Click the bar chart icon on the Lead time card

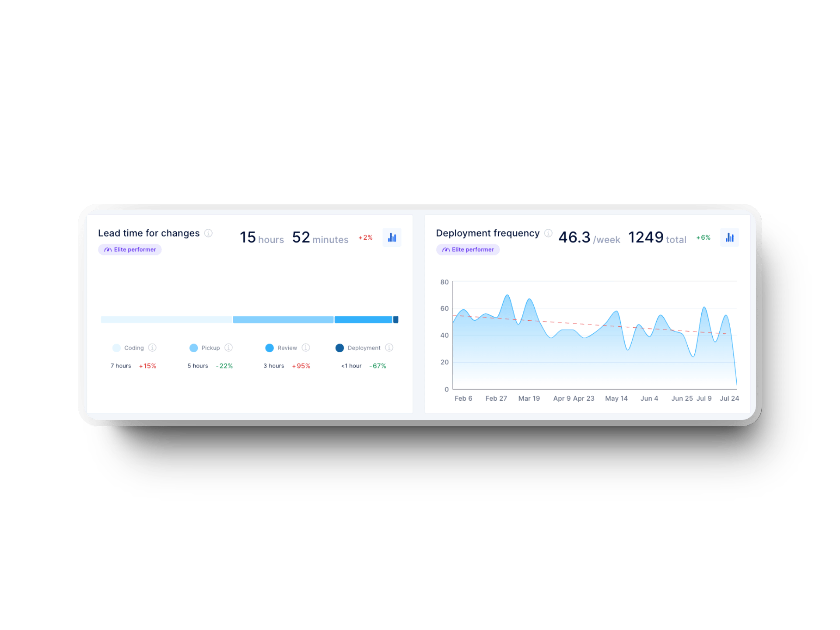392,237
